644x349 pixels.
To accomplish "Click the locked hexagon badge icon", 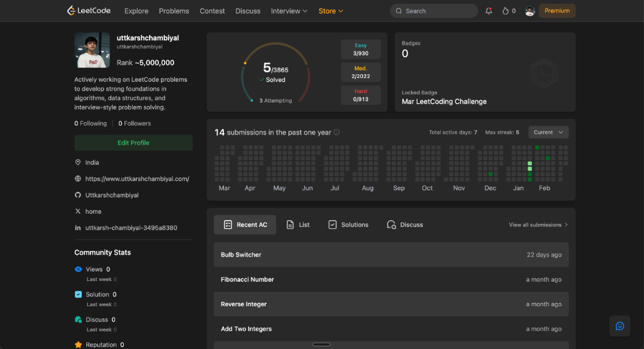I will (544, 73).
